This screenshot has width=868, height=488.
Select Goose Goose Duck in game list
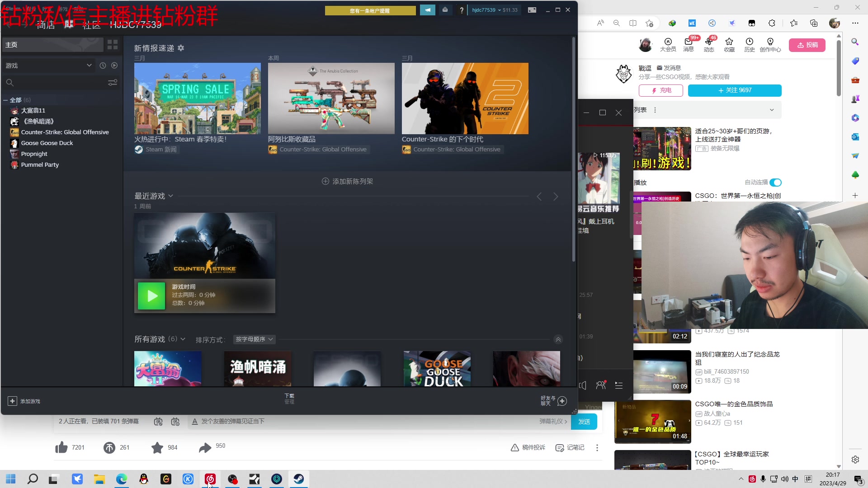pyautogui.click(x=47, y=143)
